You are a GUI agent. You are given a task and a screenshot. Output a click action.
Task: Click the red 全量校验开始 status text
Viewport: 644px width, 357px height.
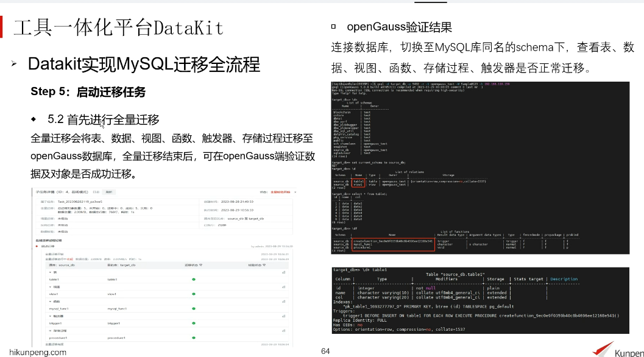click(280, 192)
